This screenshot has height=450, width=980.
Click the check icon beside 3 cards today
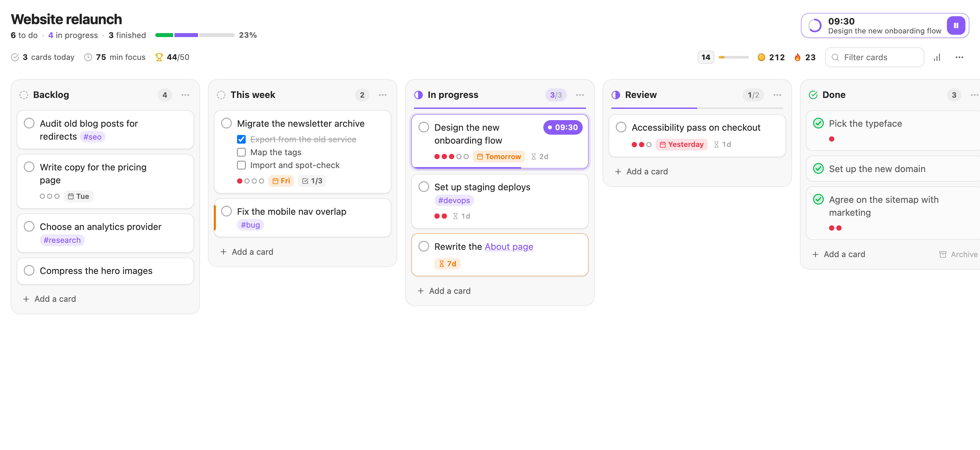(x=15, y=57)
